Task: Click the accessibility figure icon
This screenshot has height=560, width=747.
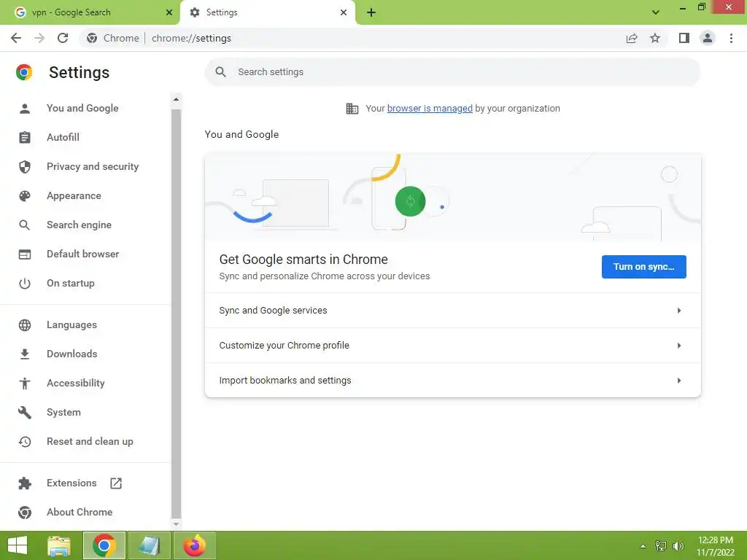Action: pos(24,384)
